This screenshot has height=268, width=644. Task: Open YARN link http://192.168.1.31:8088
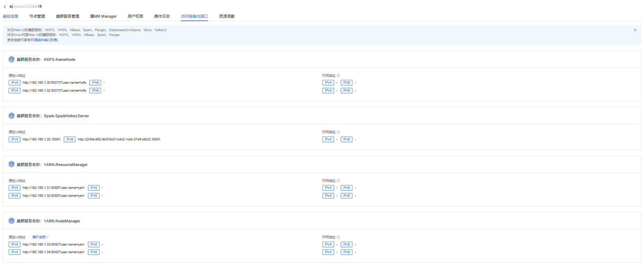tap(53, 188)
